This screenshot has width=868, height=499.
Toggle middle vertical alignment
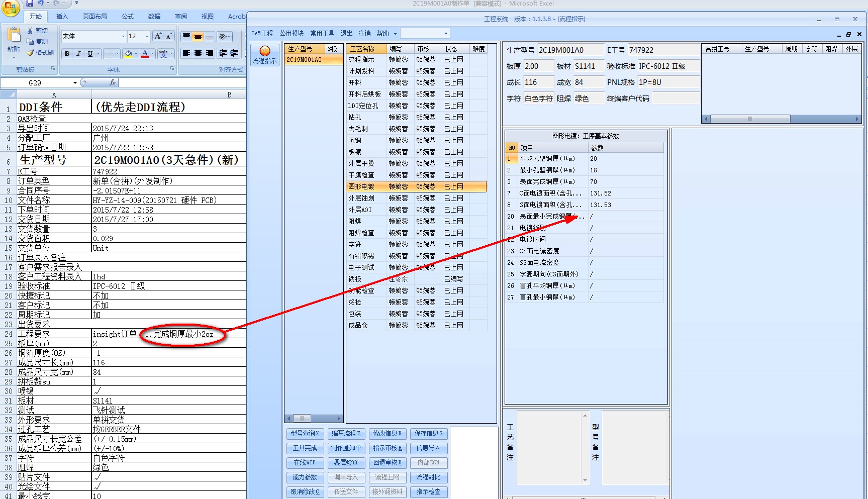click(x=198, y=36)
